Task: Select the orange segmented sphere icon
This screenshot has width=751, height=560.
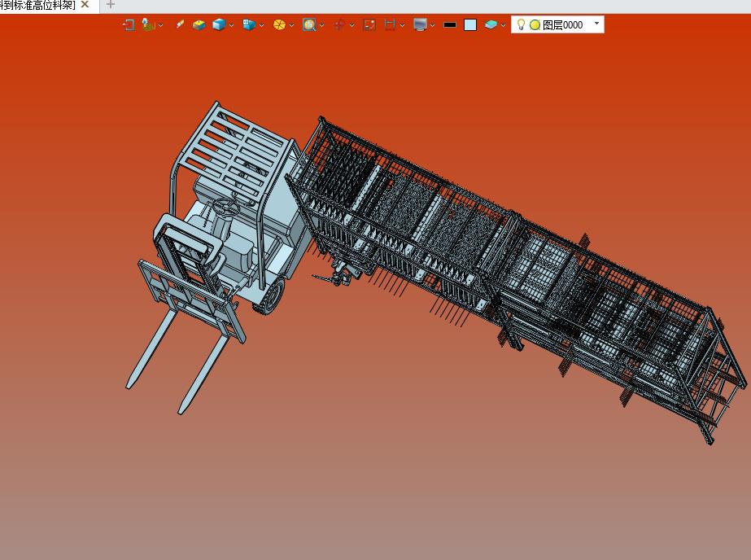Action: pyautogui.click(x=279, y=25)
